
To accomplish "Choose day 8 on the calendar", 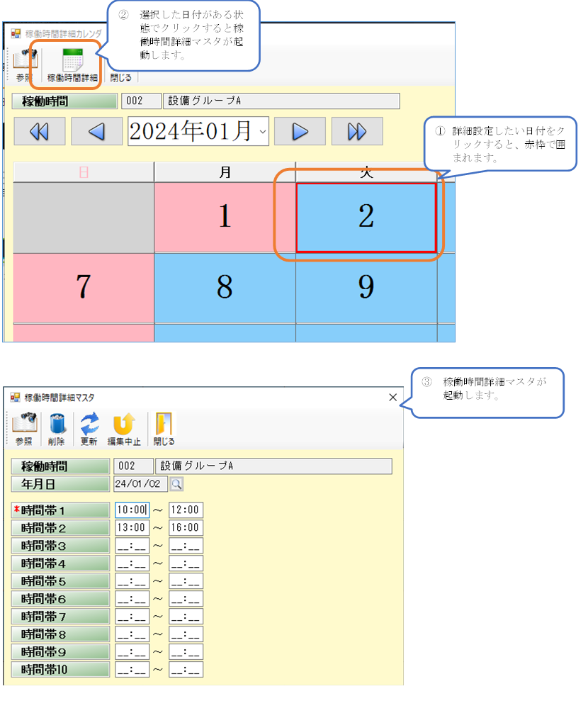I will pyautogui.click(x=225, y=287).
